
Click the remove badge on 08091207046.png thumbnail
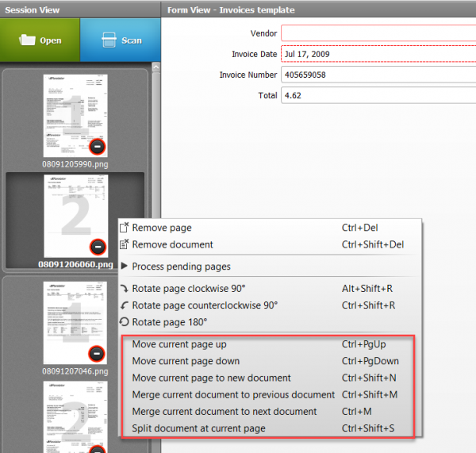pyautogui.click(x=97, y=354)
